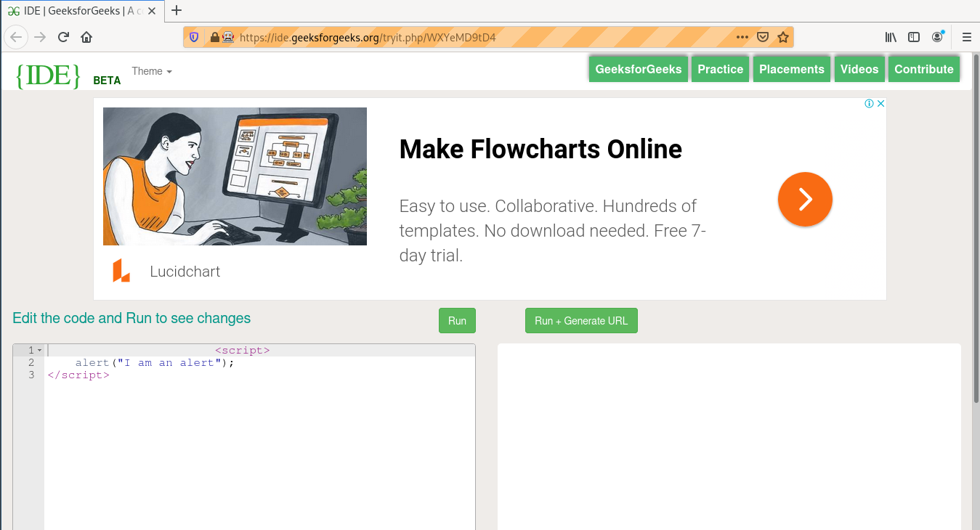Click the ad description starting 'Easy to use'

(553, 231)
